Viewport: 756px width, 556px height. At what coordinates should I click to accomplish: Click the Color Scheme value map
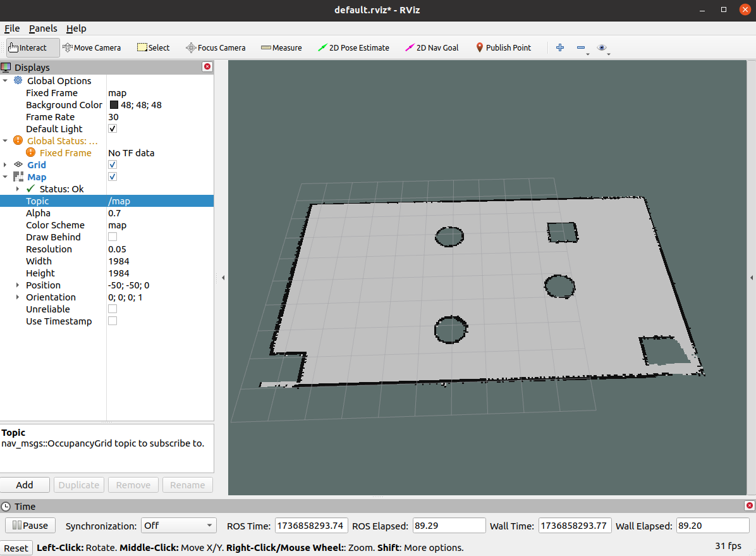click(x=117, y=225)
